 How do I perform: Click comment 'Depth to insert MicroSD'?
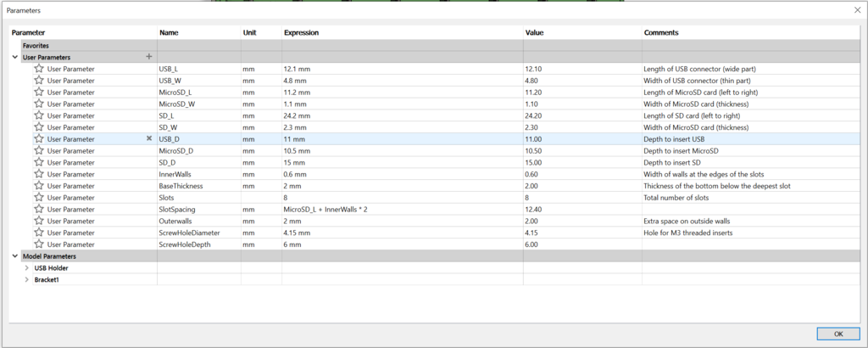681,151
